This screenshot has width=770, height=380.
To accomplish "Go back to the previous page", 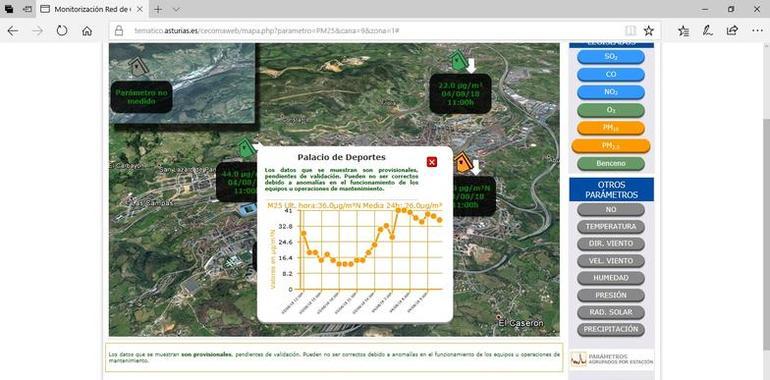I will pos(13,31).
